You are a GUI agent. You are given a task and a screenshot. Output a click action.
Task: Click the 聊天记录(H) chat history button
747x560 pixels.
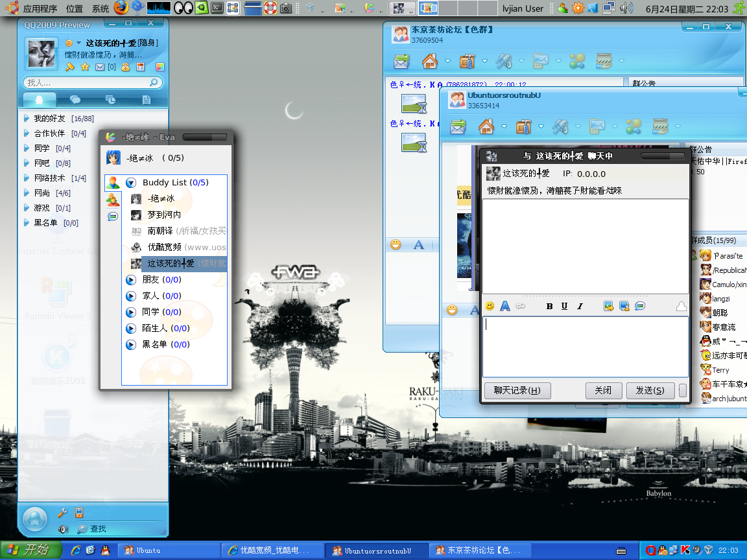tap(517, 390)
